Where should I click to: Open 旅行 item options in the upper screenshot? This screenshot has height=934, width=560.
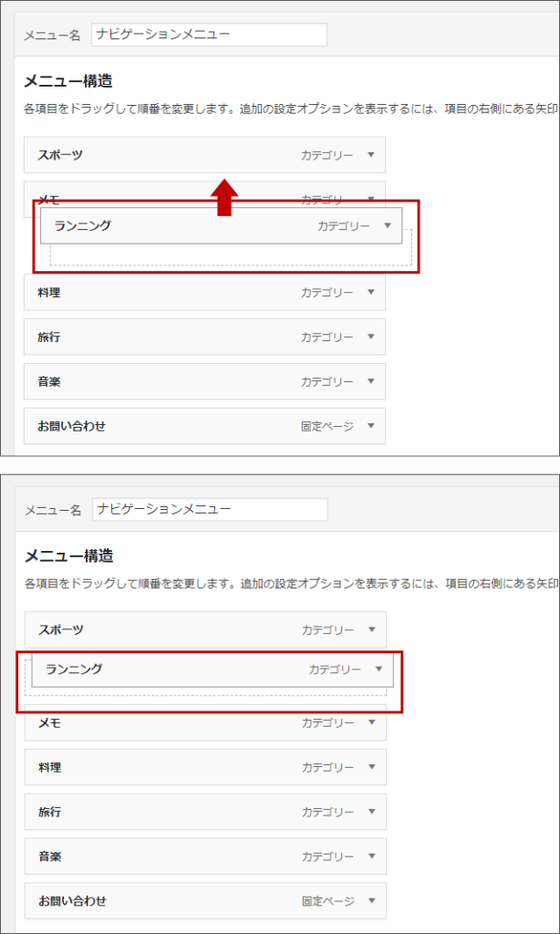click(370, 337)
